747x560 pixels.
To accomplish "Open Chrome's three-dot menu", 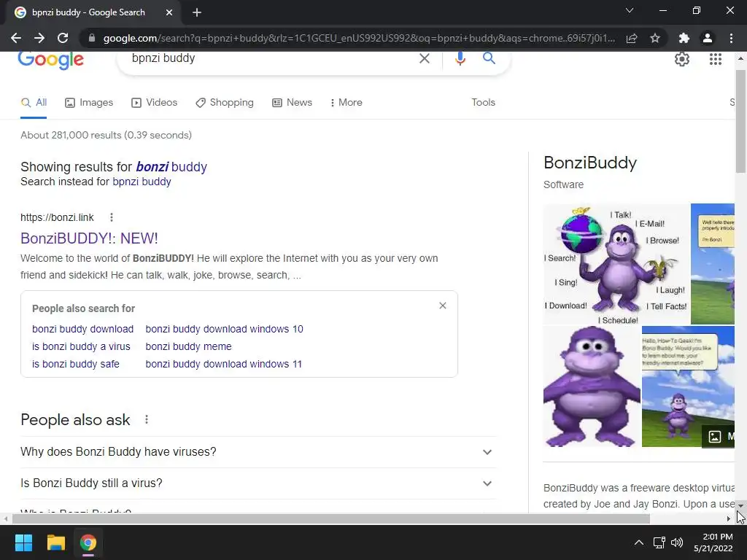I will pyautogui.click(x=731, y=38).
